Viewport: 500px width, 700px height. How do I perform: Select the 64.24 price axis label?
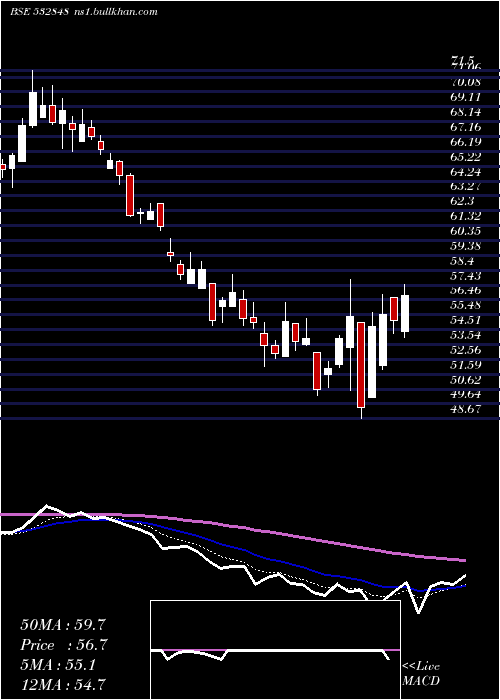(x=466, y=171)
